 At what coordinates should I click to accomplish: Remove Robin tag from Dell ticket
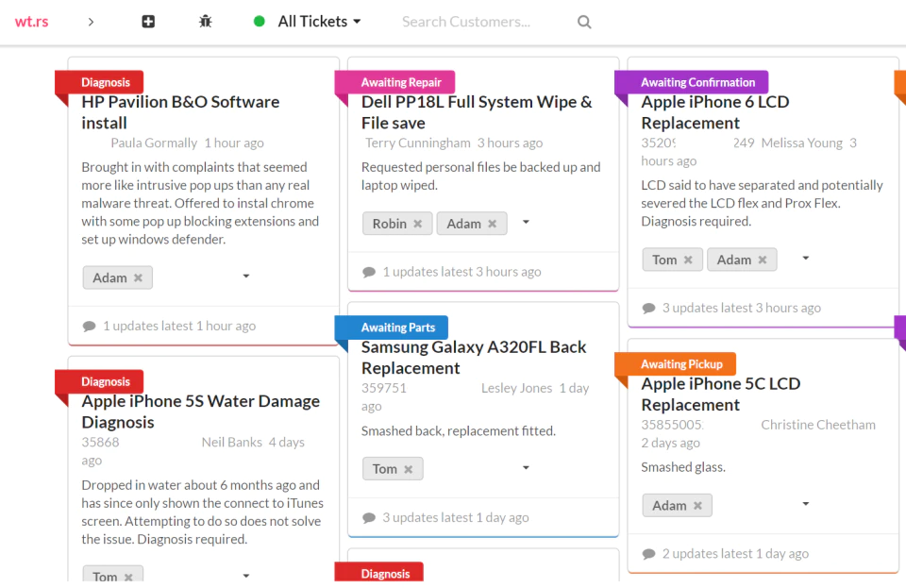click(418, 224)
